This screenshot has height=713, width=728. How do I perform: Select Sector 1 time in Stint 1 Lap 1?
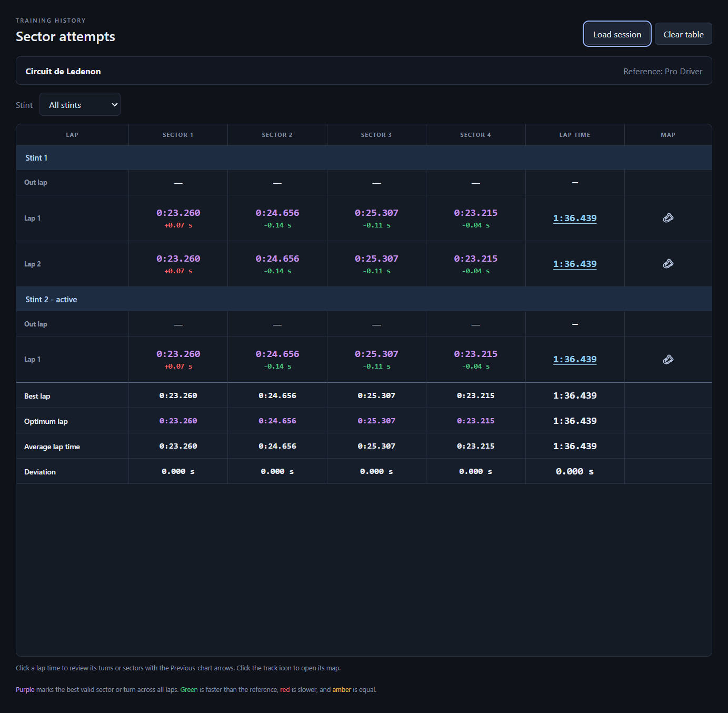pyautogui.click(x=178, y=213)
